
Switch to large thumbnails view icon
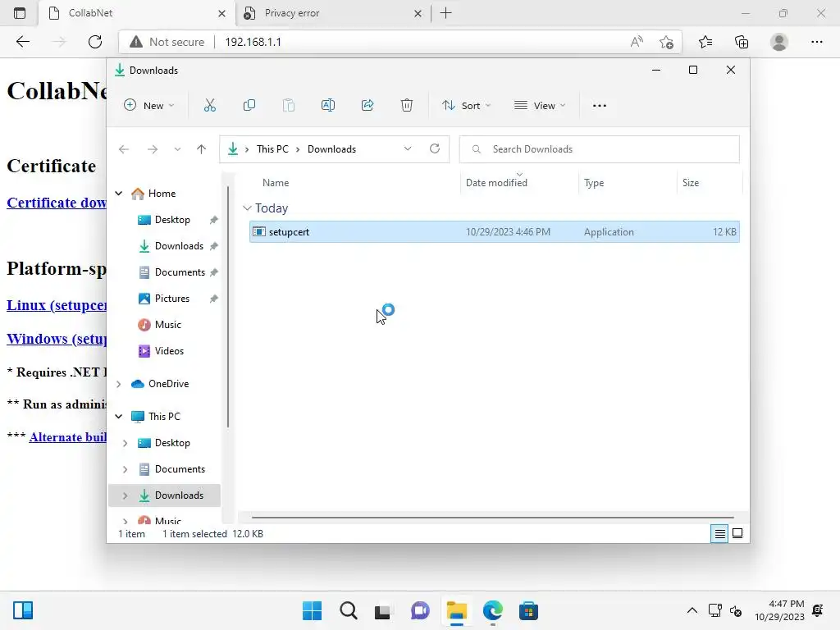(737, 533)
